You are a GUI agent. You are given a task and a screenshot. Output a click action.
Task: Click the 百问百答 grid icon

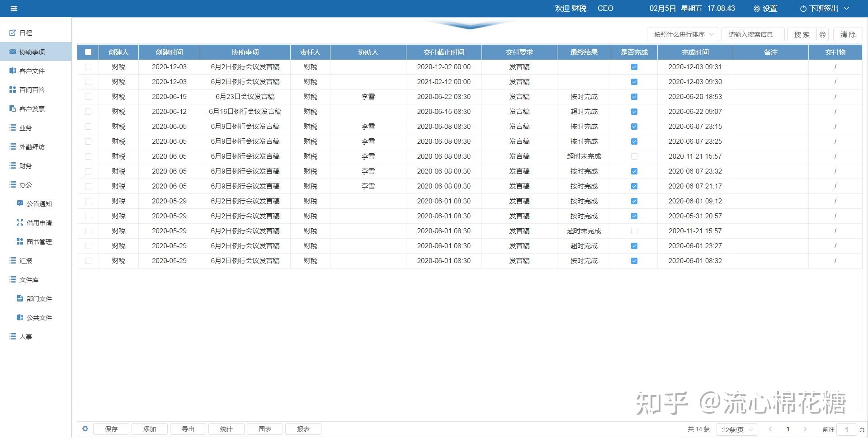13,89
